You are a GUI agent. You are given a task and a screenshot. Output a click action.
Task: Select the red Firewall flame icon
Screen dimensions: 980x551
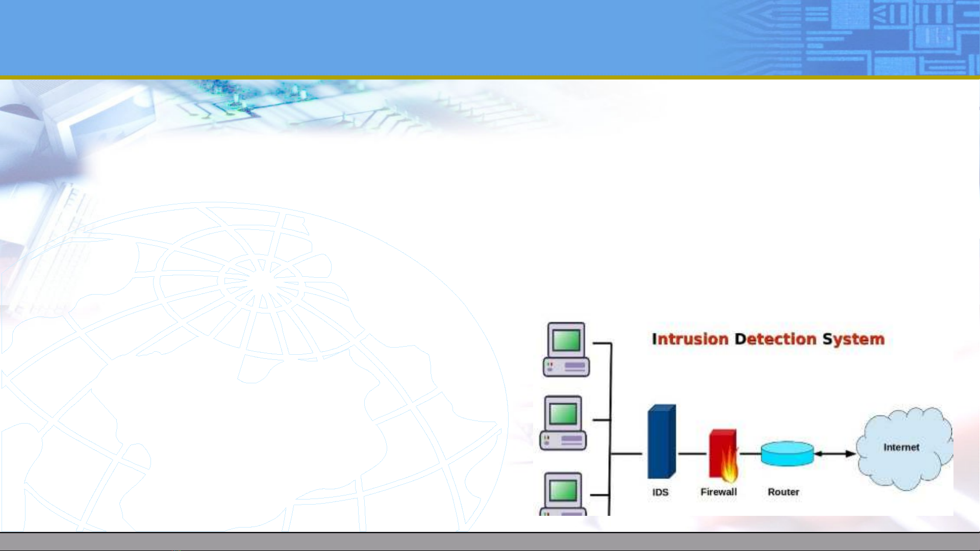[x=723, y=456]
